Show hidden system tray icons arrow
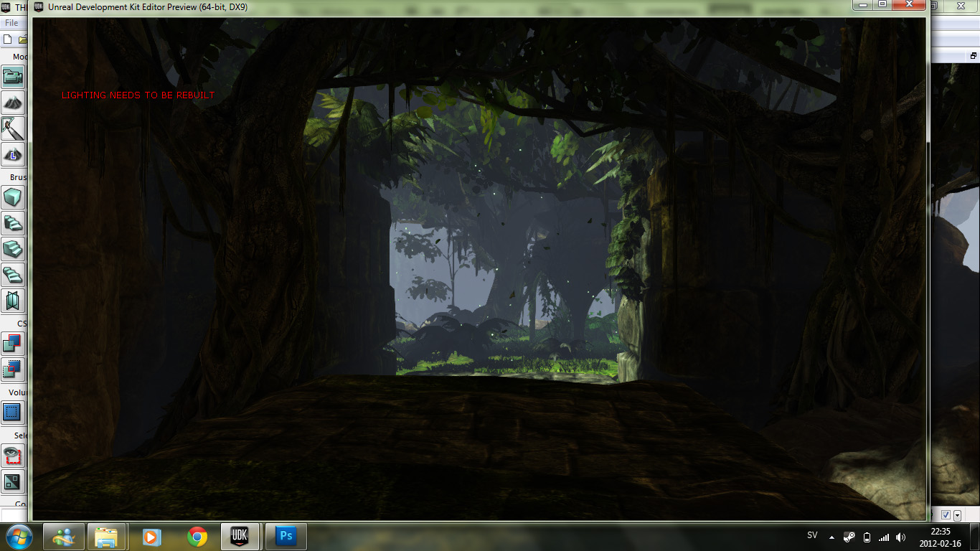The image size is (980, 551). [x=831, y=537]
